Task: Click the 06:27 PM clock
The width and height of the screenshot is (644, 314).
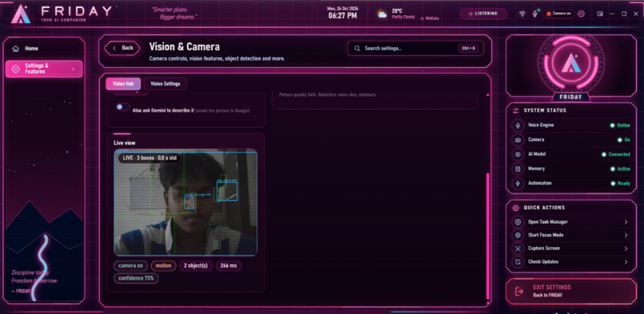Action: [x=343, y=16]
